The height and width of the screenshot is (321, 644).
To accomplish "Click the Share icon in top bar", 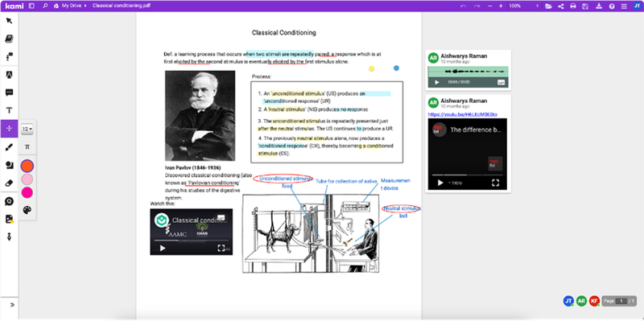I will 560,6.
